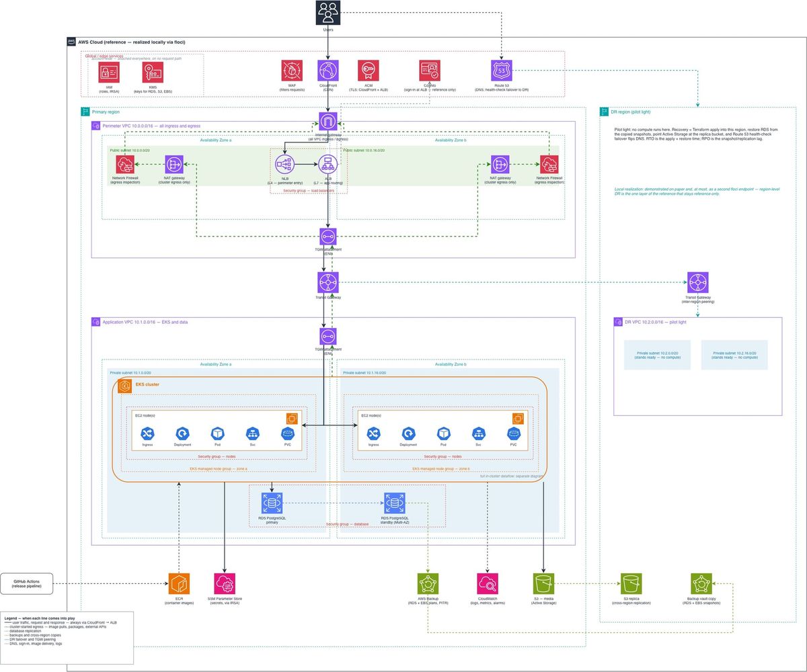Click the DR VPC cloud icon
Screen dimensions: 807x672
(619, 322)
